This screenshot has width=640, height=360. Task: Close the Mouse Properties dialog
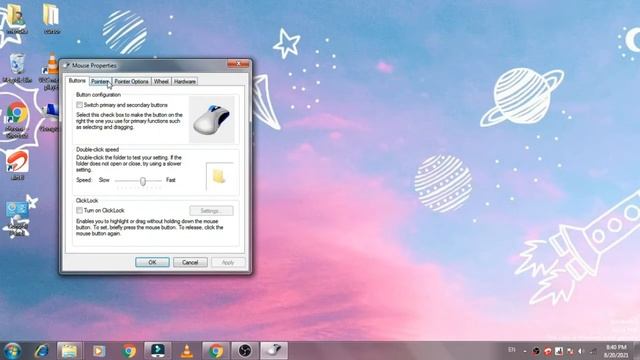[x=238, y=64]
